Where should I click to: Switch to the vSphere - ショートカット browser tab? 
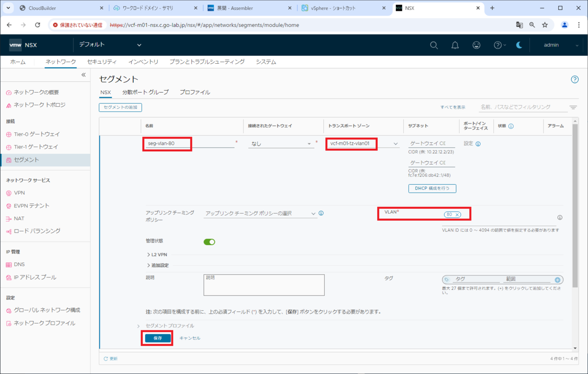coord(343,8)
